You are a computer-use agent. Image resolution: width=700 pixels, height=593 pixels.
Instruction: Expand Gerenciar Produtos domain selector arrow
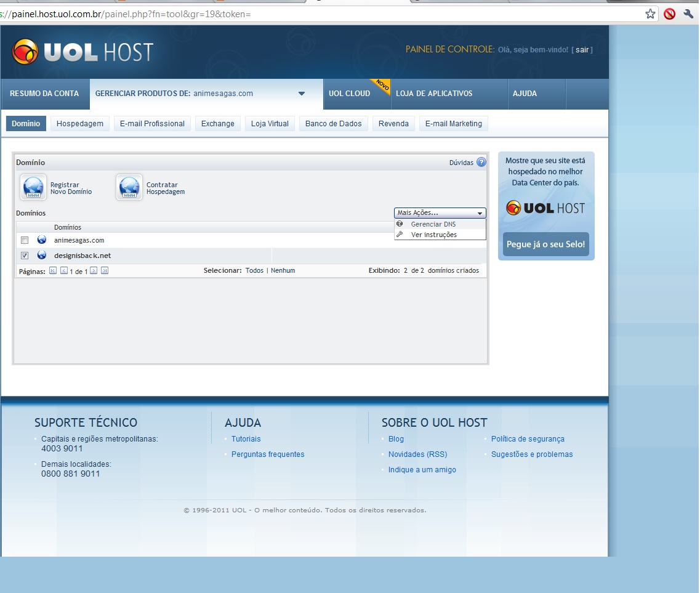point(301,94)
